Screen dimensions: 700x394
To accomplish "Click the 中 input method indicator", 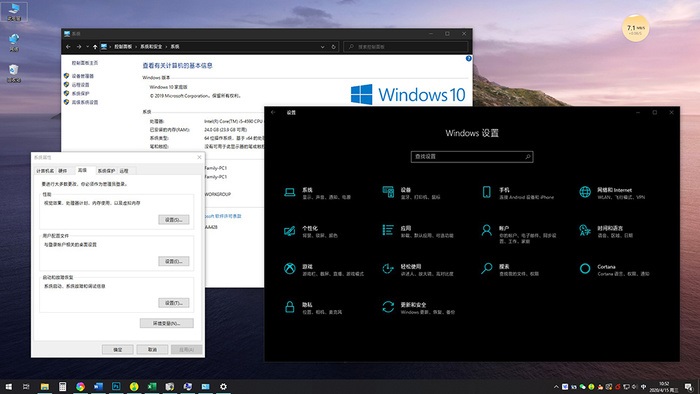I will coord(643,387).
